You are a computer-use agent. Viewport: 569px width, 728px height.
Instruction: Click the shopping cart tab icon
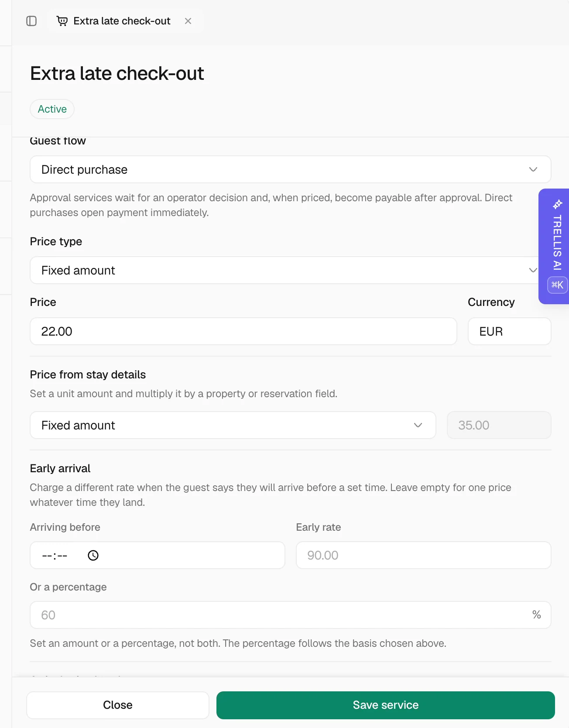click(62, 21)
